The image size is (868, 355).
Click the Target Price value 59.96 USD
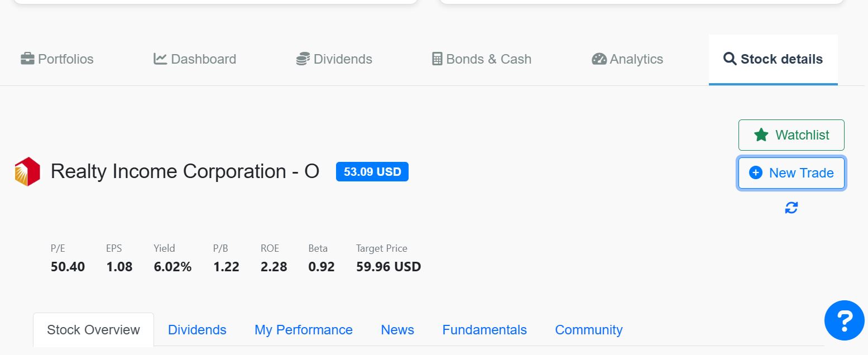click(x=389, y=267)
